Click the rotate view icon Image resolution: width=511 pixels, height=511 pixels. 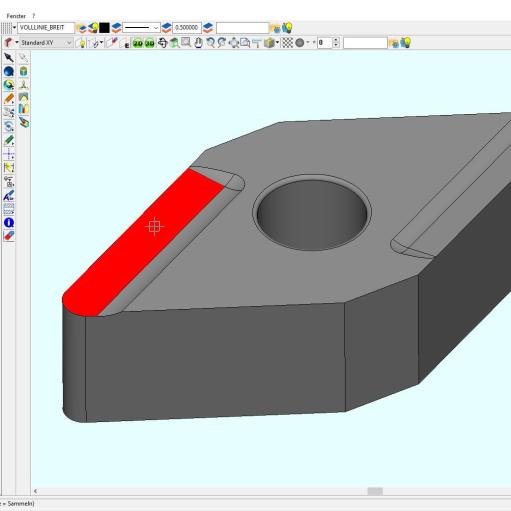pos(162,43)
